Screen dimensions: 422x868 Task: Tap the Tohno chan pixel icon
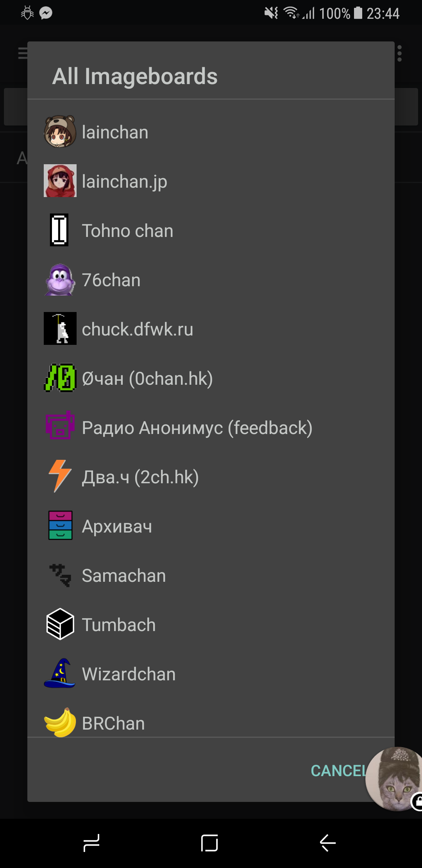(59, 230)
